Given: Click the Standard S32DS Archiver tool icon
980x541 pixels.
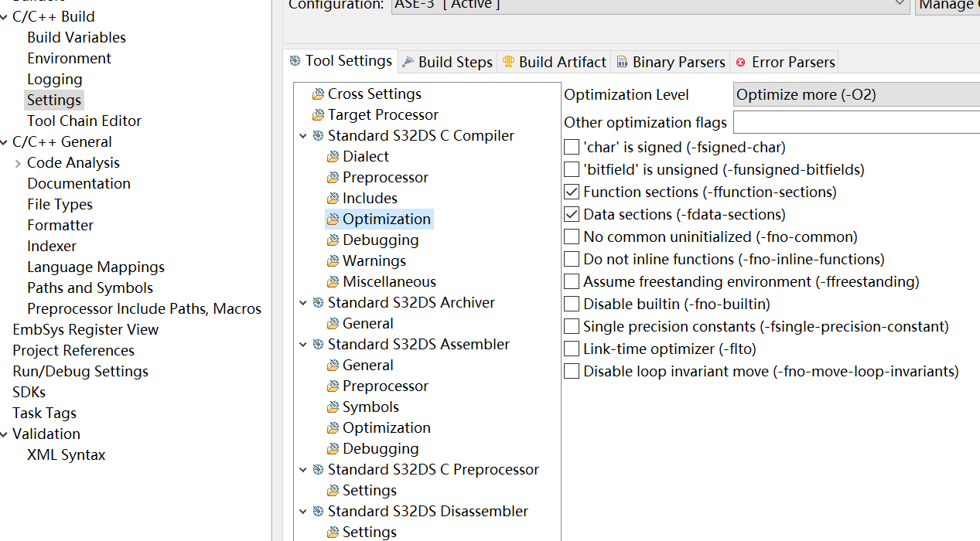Looking at the screenshot, I should coord(318,303).
